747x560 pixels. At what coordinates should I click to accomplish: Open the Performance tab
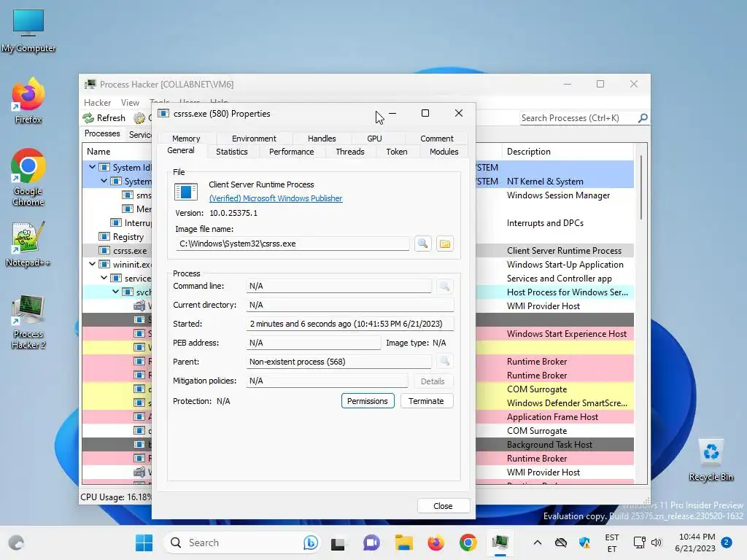click(x=292, y=152)
